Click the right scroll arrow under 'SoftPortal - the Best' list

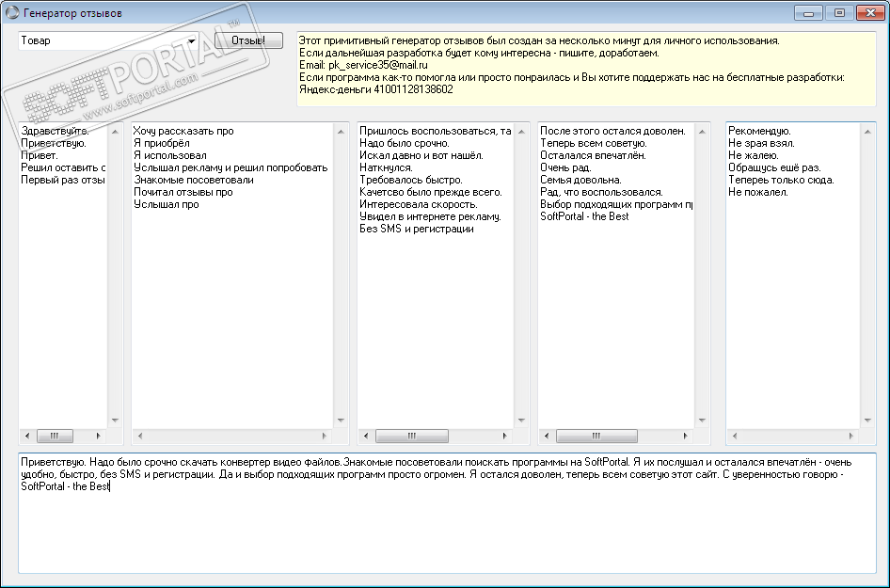tap(685, 436)
